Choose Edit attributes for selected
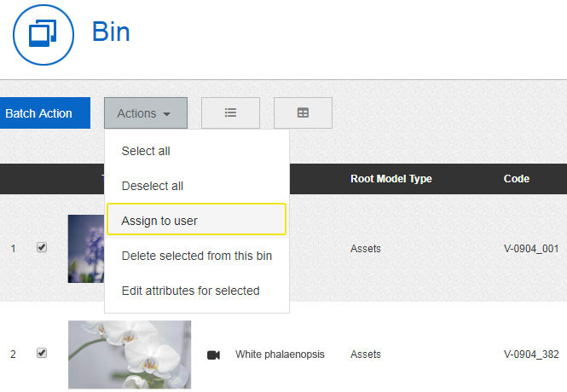Viewport: 567px width, 392px height. click(x=190, y=291)
